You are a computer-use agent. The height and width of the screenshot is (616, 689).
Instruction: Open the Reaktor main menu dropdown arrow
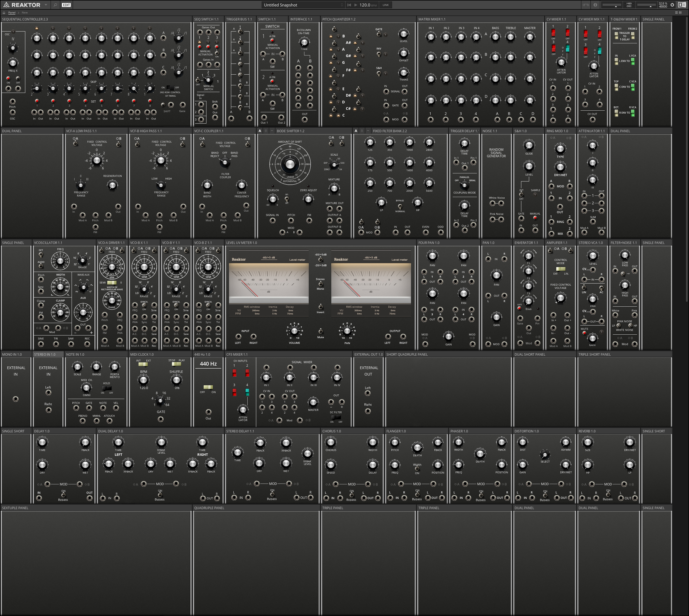tap(46, 5)
